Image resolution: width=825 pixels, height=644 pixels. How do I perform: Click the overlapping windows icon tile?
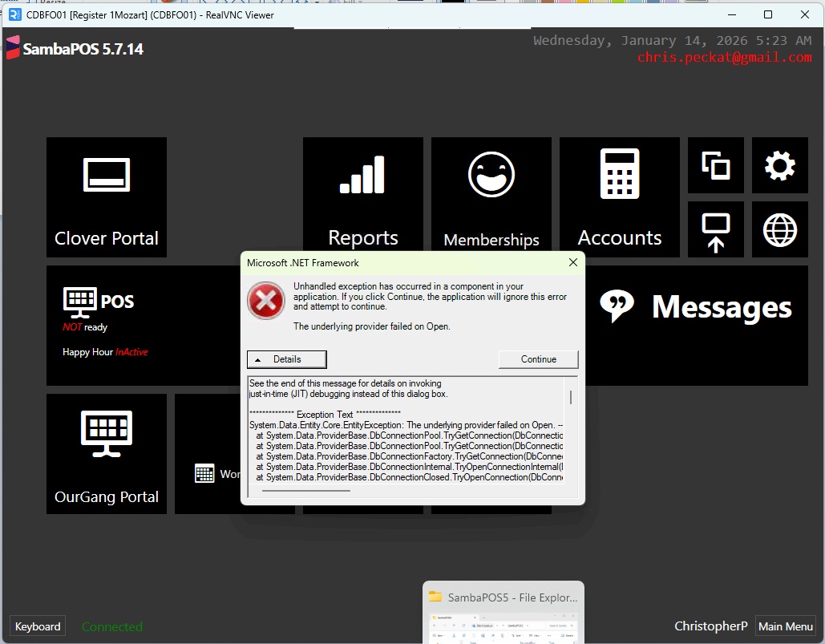pyautogui.click(x=715, y=166)
